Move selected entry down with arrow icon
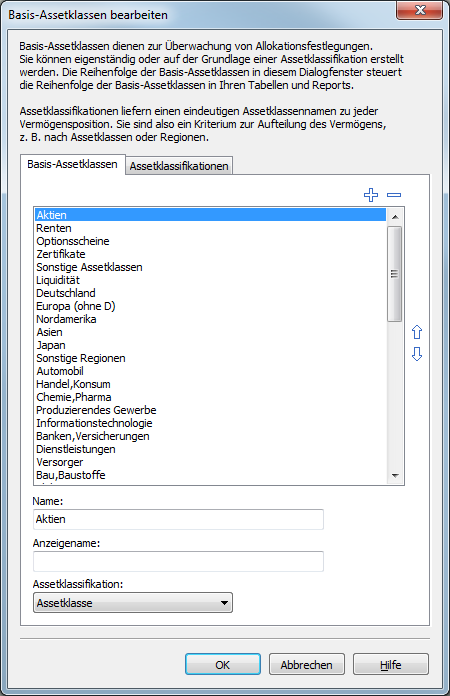Screen dimensions: 450x696 pos(417,354)
